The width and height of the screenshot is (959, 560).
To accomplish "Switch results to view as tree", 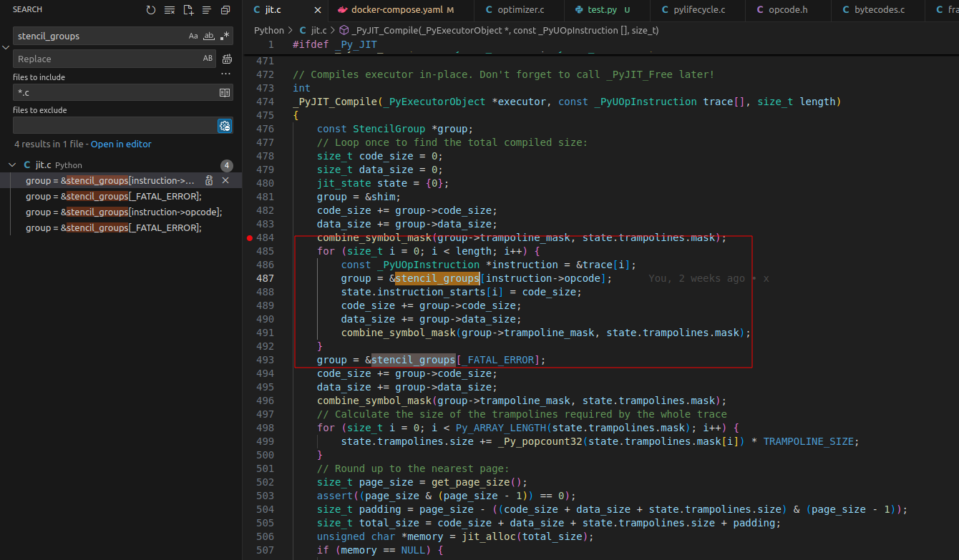I will click(x=207, y=10).
